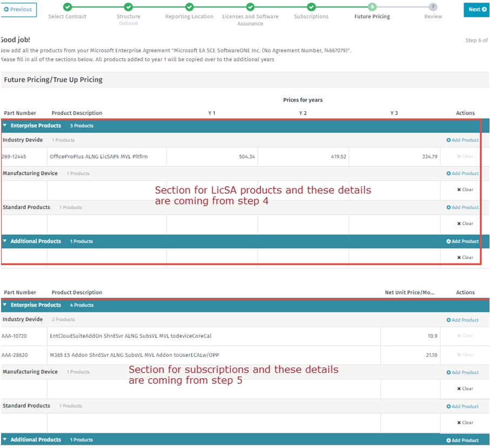Add Product to Standard Products in pricing table
Image resolution: width=490 pixels, height=448 pixels.
pos(462,208)
